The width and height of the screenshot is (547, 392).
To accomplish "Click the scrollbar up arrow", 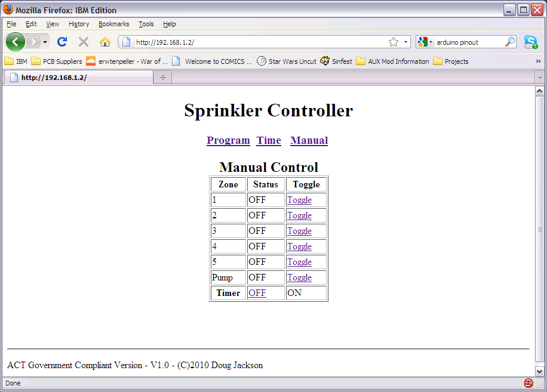I will pos(540,91).
